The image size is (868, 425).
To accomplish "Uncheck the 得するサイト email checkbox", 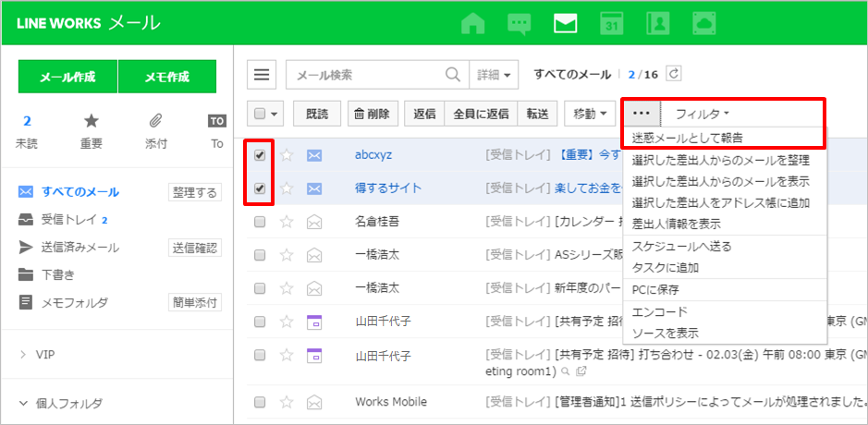I will [x=260, y=188].
